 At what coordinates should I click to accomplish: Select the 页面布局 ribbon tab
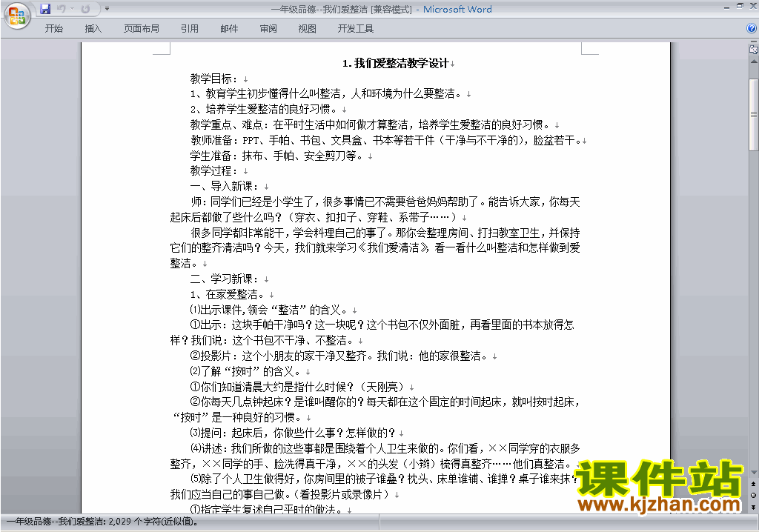point(142,29)
